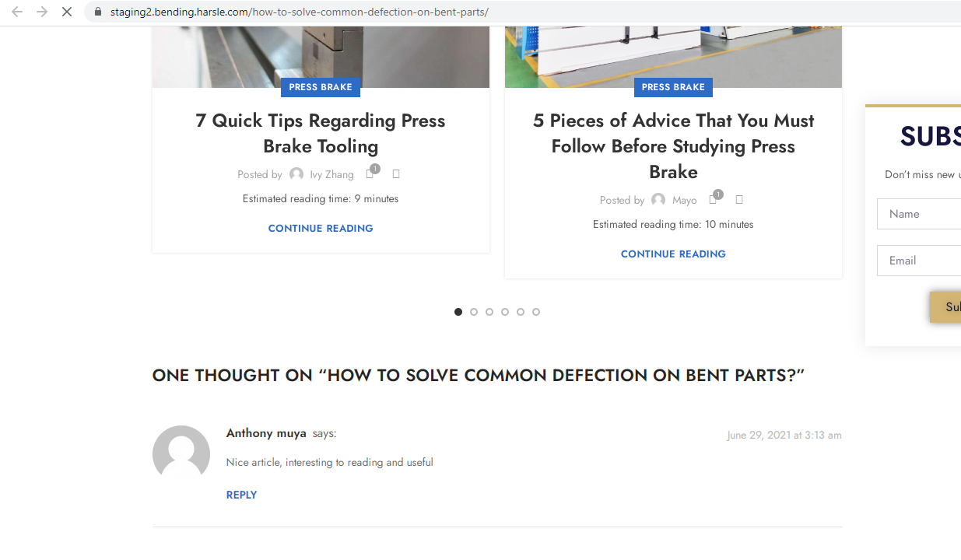Select sixth carousel pagination dot

(x=536, y=312)
